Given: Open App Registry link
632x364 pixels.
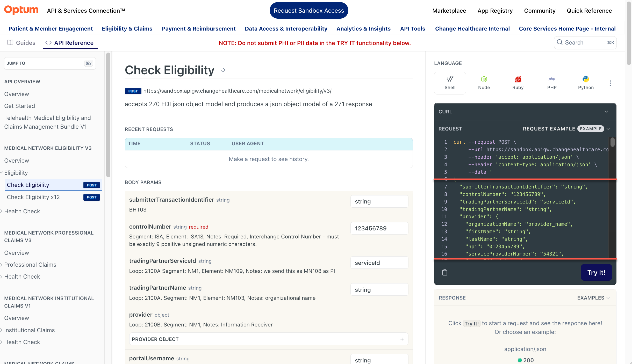Looking at the screenshot, I should [x=495, y=11].
